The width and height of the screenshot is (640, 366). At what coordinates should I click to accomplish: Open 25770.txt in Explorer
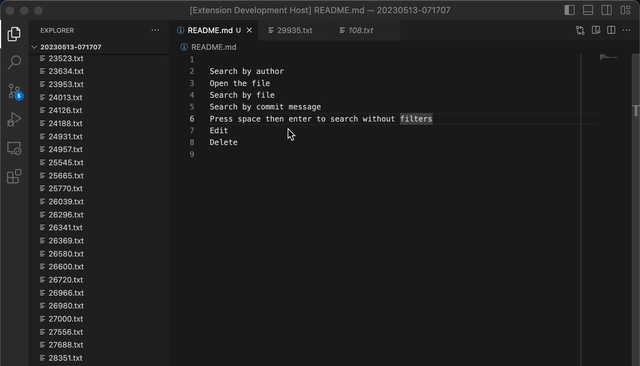tap(99, 189)
